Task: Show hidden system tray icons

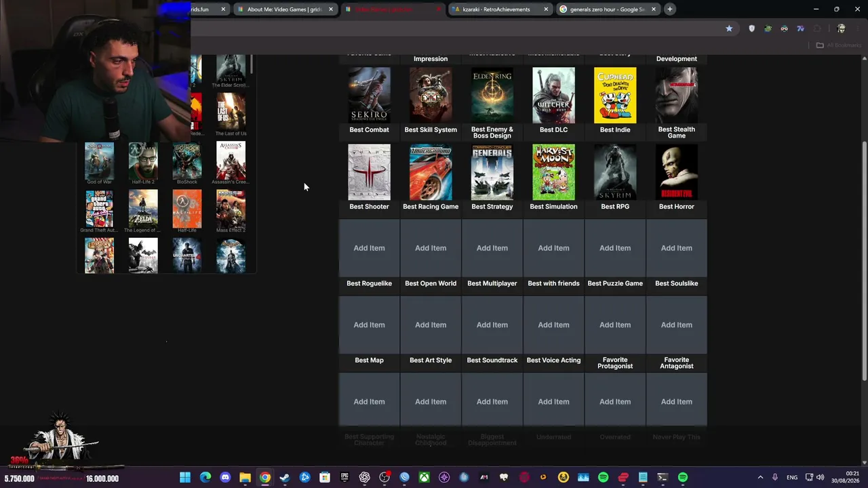Action: (760, 478)
